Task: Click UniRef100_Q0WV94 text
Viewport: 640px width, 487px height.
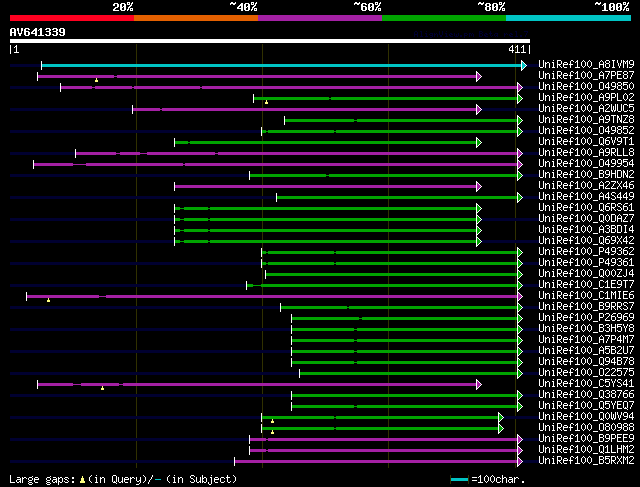Action: point(586,417)
